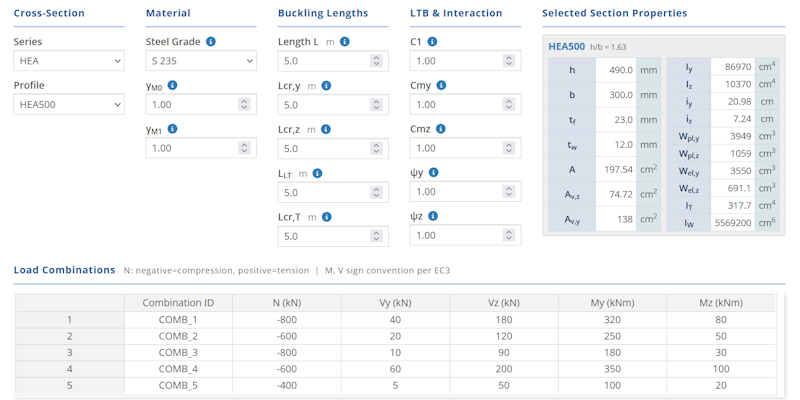Select the COMB_1 combination ID cell

(x=178, y=320)
